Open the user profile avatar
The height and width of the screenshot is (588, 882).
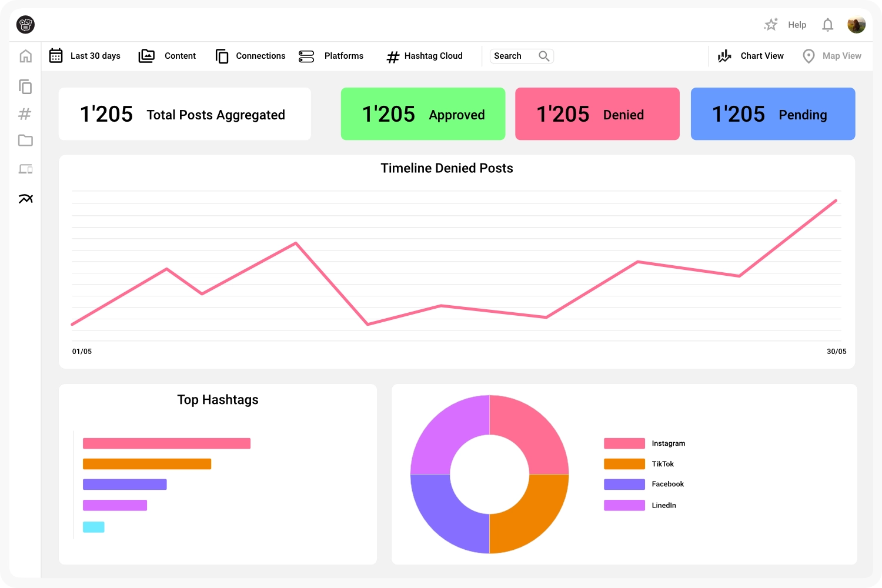click(856, 25)
